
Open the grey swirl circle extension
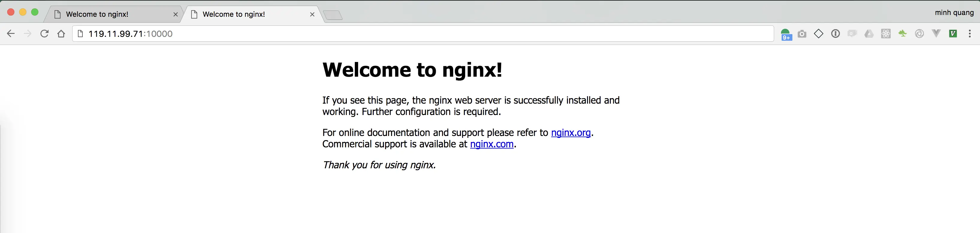[919, 34]
